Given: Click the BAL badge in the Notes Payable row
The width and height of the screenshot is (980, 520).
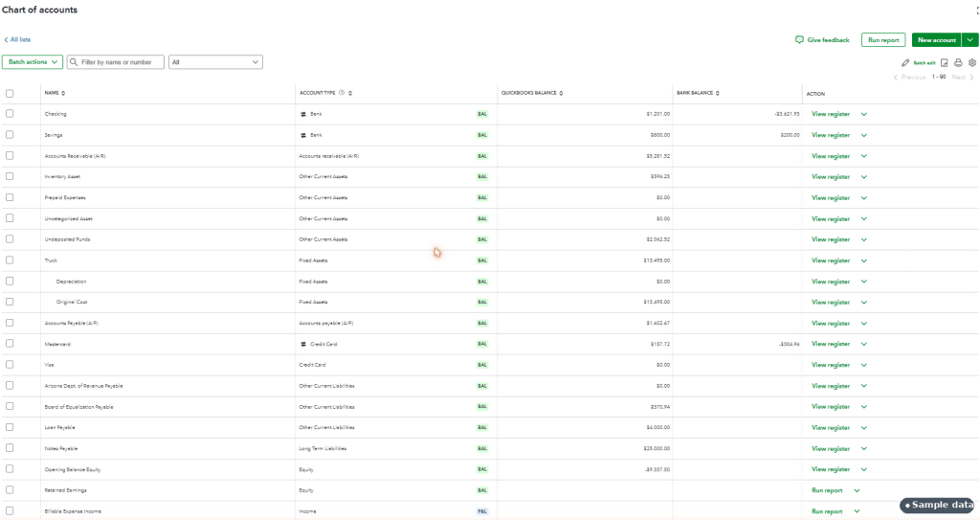Looking at the screenshot, I should pos(482,449).
